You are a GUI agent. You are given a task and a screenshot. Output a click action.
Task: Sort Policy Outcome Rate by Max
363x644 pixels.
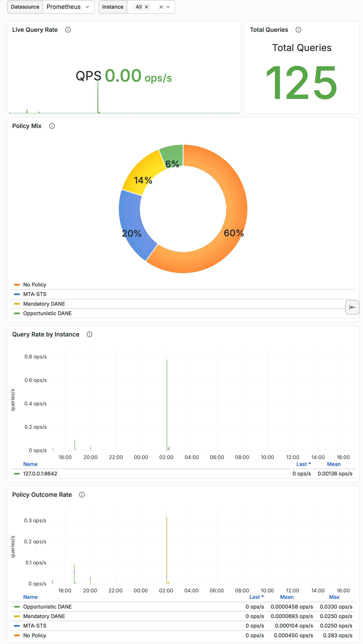coord(334,597)
